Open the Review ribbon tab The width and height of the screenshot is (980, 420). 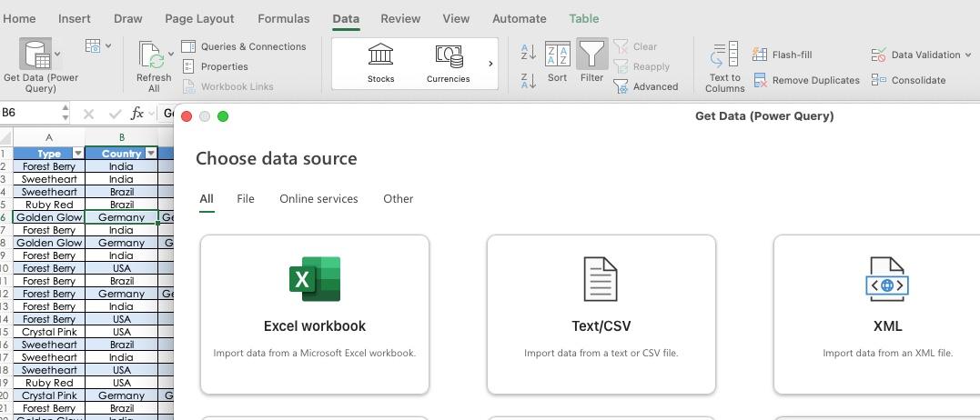click(400, 19)
